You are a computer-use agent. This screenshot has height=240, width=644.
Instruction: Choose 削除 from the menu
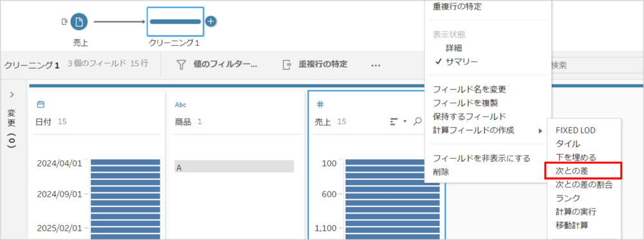[x=440, y=172]
